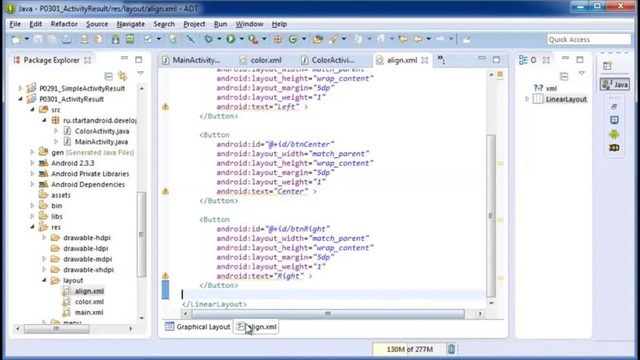Click the editor horizontal scrollbar thumb
Viewport: 640px width, 360px height.
tap(328, 313)
